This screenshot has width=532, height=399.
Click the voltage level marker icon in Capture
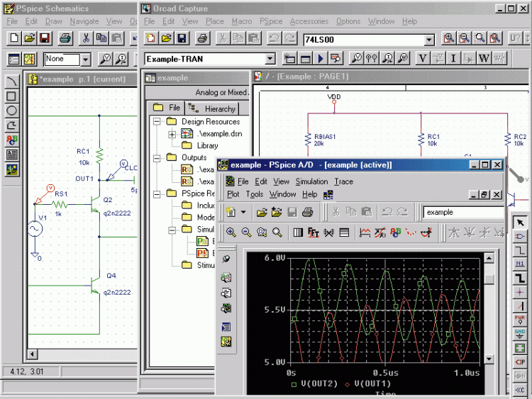pos(357,58)
